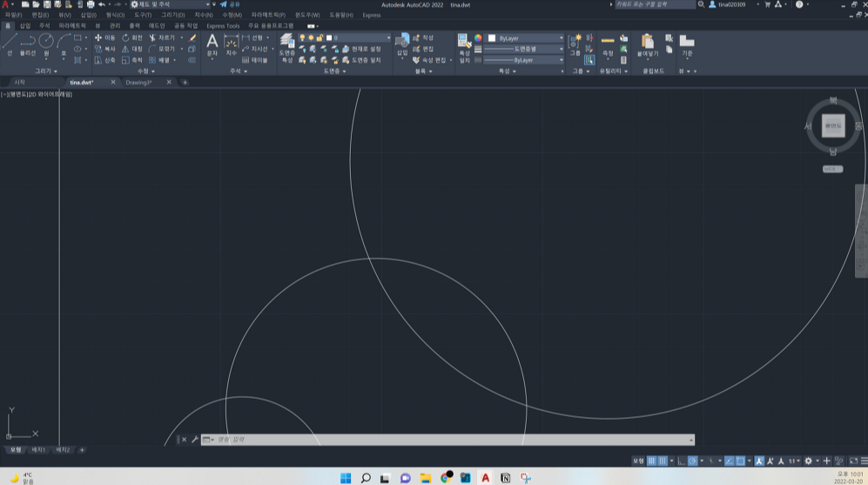Toggle polar tracking in status bar

[x=692, y=461]
